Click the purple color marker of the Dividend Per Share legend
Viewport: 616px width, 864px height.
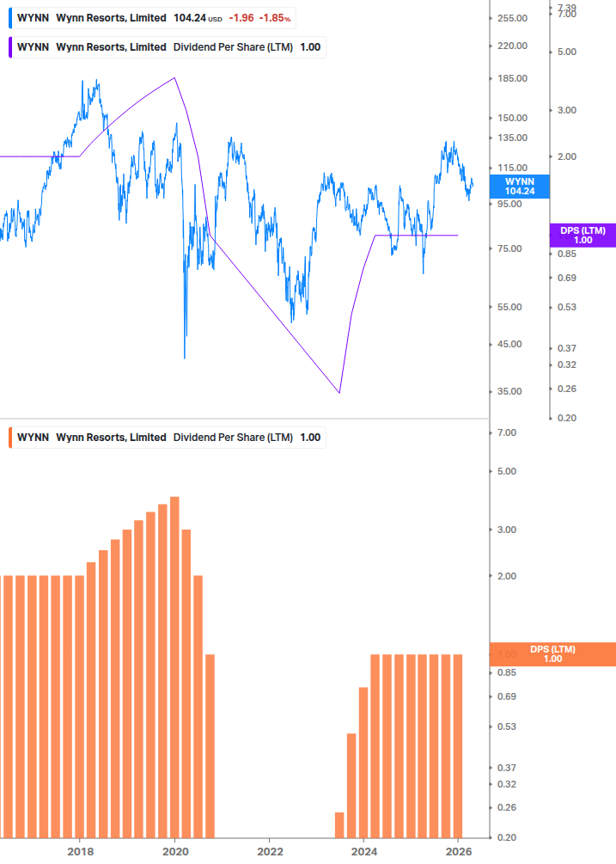coord(10,47)
